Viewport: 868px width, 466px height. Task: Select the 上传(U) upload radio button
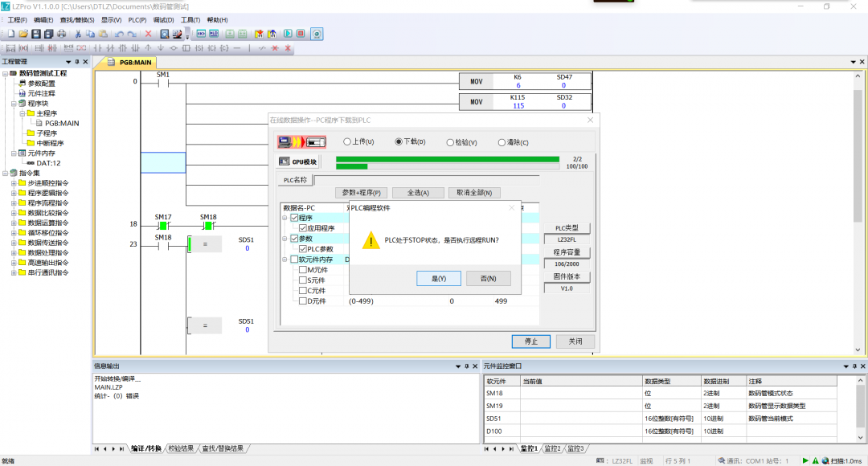click(x=347, y=141)
